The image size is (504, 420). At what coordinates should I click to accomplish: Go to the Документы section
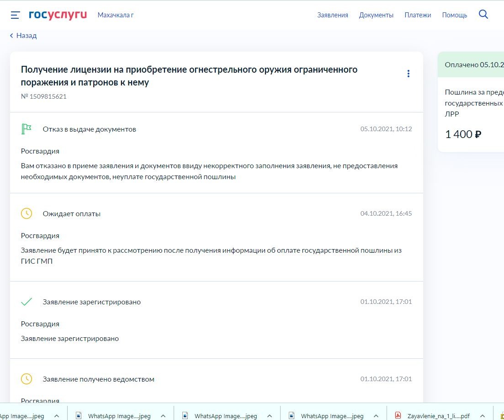(376, 15)
